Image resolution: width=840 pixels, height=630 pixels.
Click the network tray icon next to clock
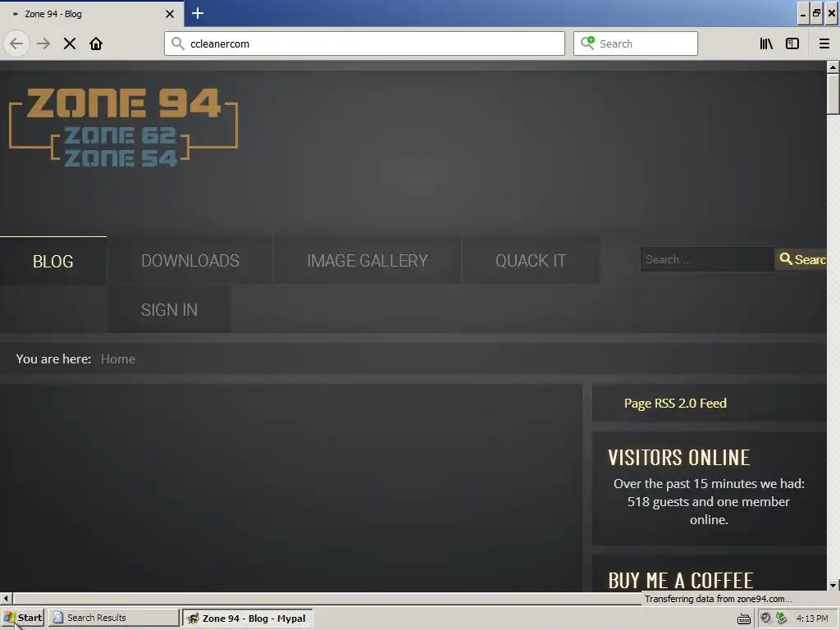point(782,619)
